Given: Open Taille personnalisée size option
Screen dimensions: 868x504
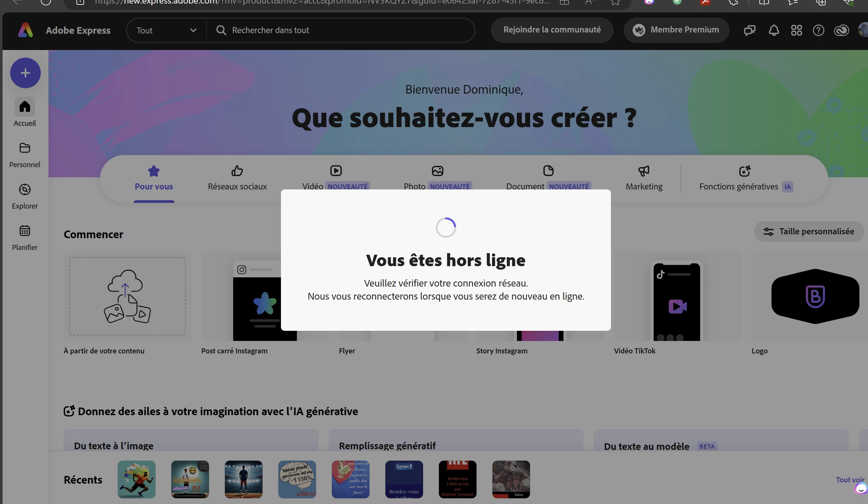Looking at the screenshot, I should 809,231.
